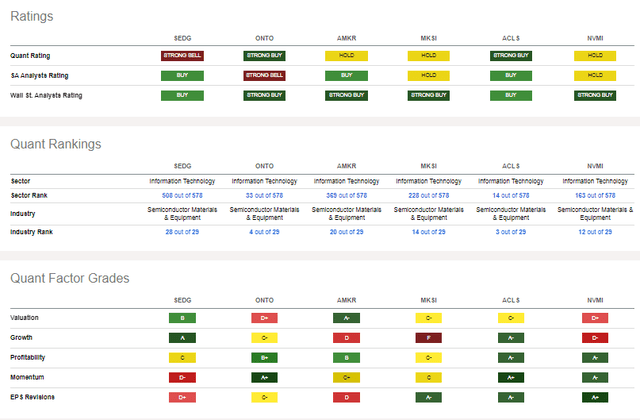Click ACLS sector rank 14 out of 578
Viewport: 640px width, 420px height.
511,196
